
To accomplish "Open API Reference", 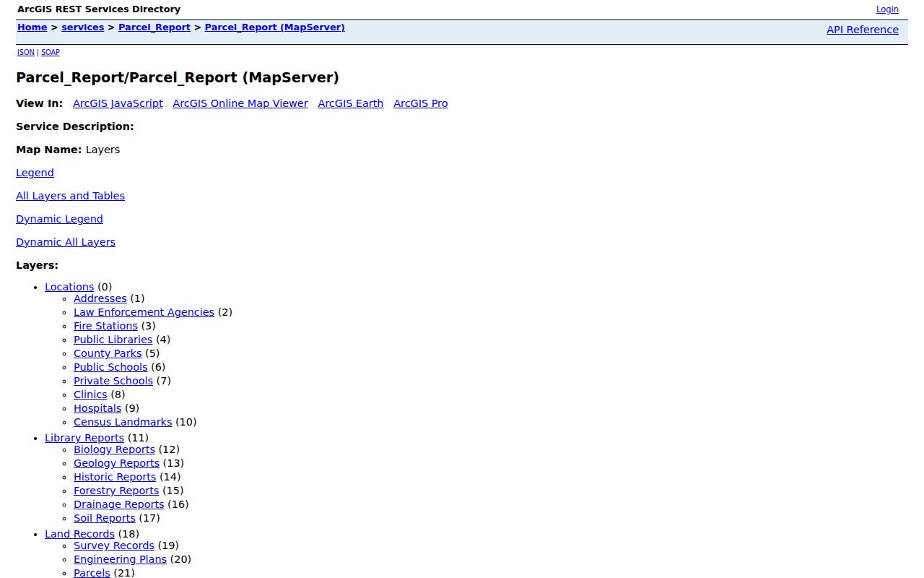I will 863,30.
